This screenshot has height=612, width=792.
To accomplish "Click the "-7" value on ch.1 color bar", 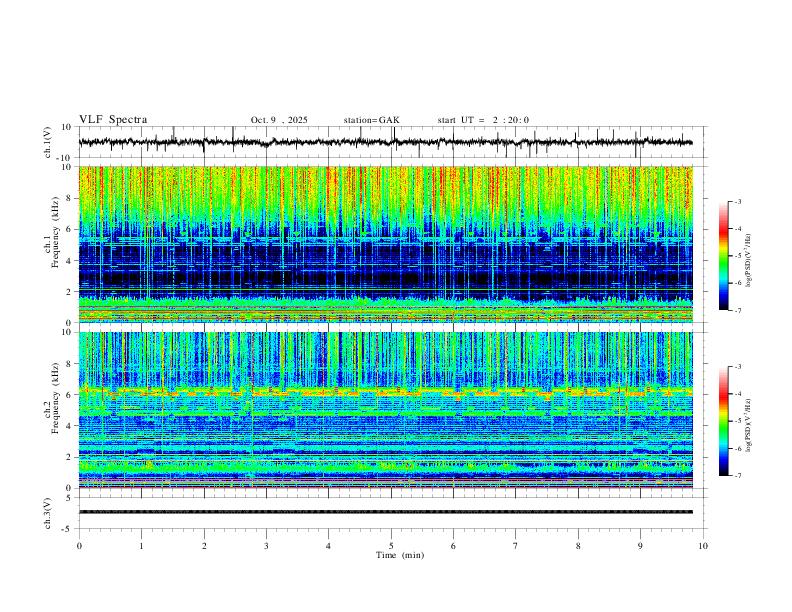I will (x=737, y=310).
